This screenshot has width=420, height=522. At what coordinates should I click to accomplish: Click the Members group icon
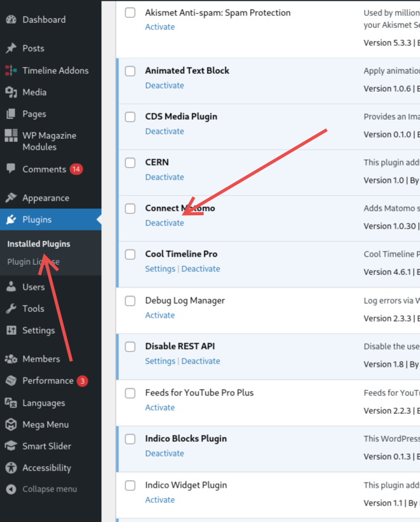pos(11,359)
